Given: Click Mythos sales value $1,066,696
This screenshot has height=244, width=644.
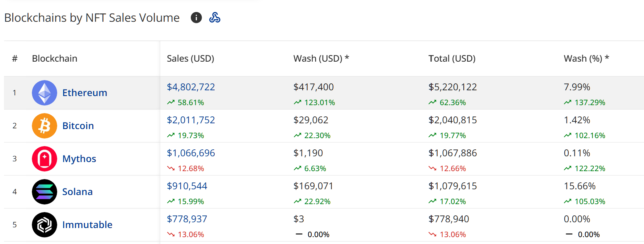Looking at the screenshot, I should 191,153.
